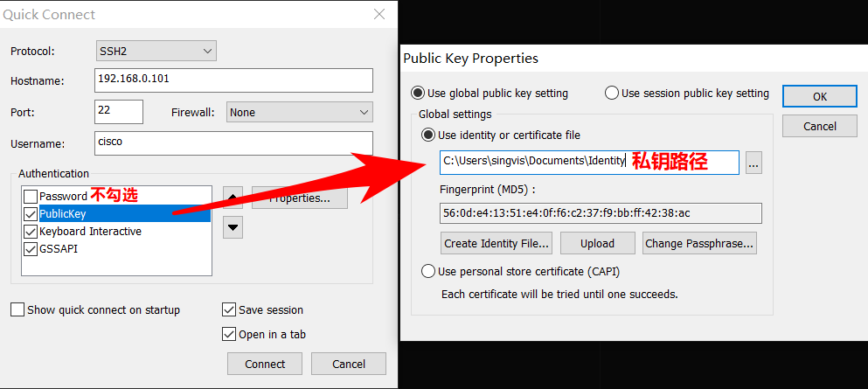Click the browse (...) button for identity file
The width and height of the screenshot is (868, 389).
click(753, 163)
